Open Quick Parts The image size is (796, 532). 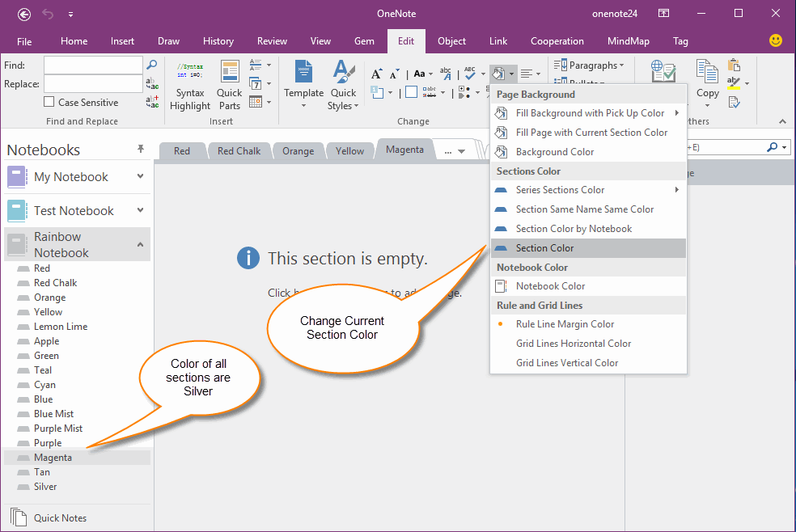tap(230, 85)
